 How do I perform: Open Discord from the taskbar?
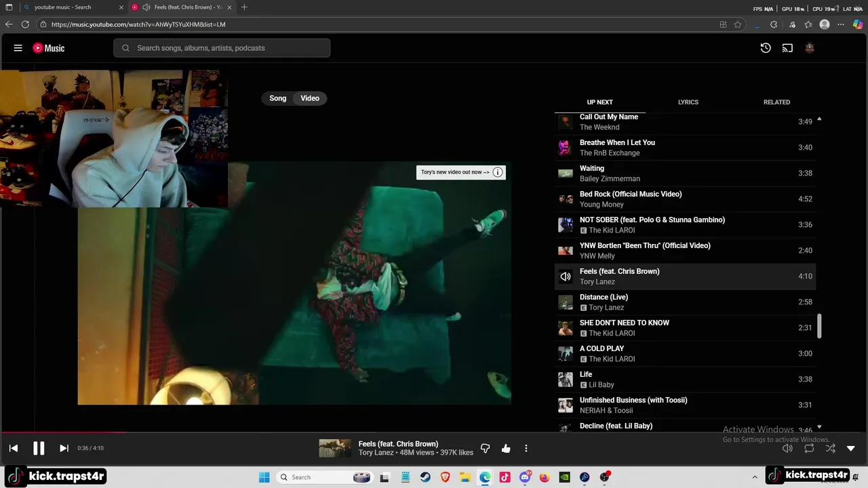(x=525, y=477)
